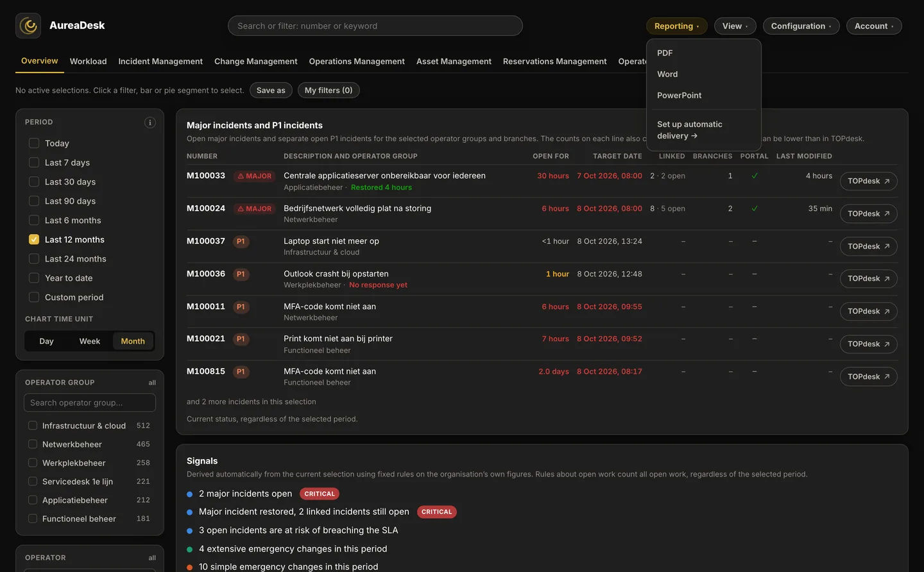Image resolution: width=924 pixels, height=572 pixels.
Task: Open M100033 in TOPdesk
Action: 868,181
